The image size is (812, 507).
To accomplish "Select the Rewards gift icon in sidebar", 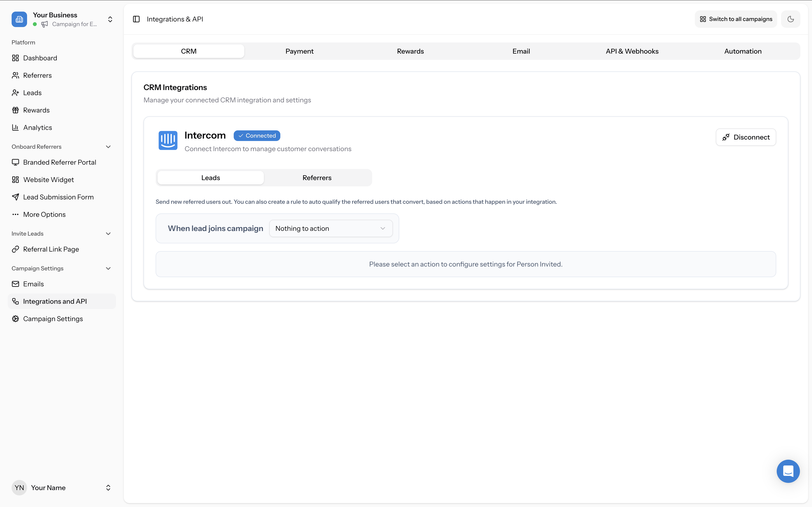I will [15, 110].
